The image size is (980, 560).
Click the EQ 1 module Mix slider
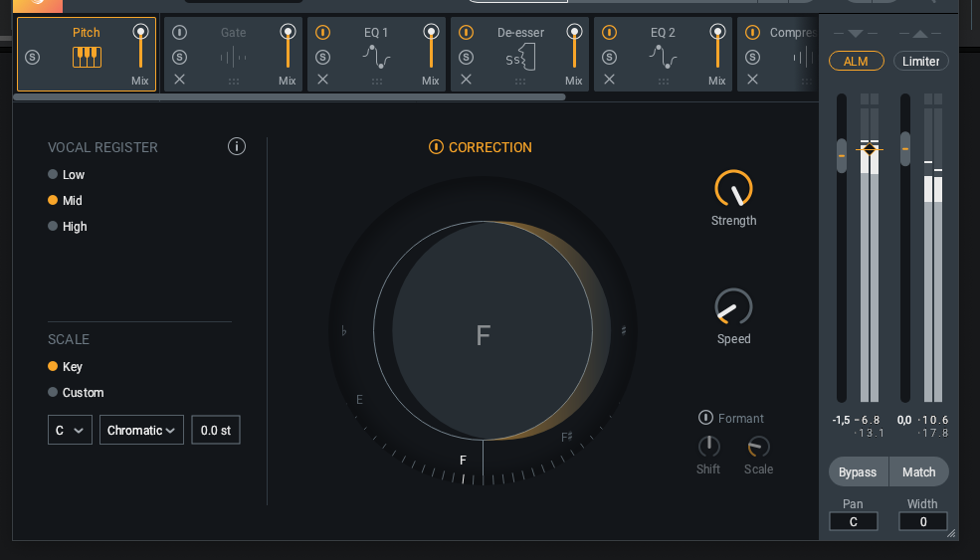click(x=431, y=47)
